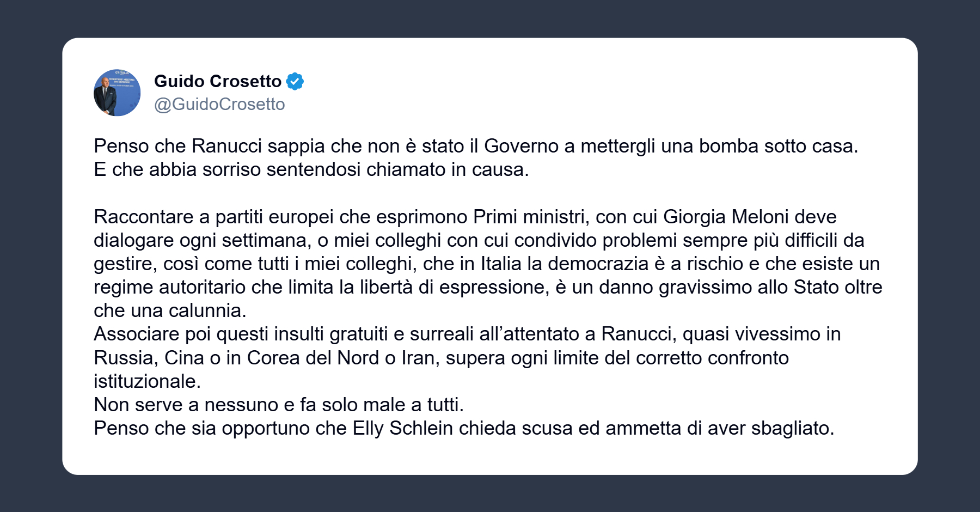
Task: Click the words "ammetta di aver sbagliato"
Action: pos(718,428)
